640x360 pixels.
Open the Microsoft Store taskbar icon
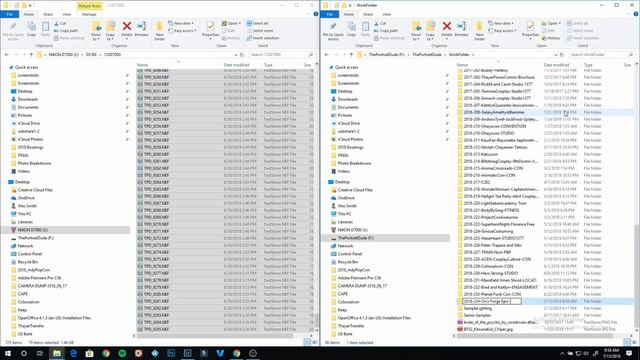point(89,353)
